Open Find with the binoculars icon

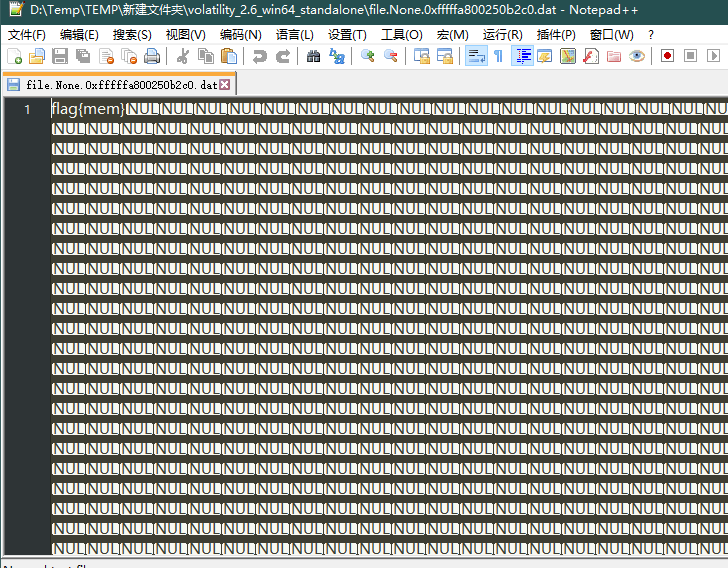pyautogui.click(x=314, y=56)
